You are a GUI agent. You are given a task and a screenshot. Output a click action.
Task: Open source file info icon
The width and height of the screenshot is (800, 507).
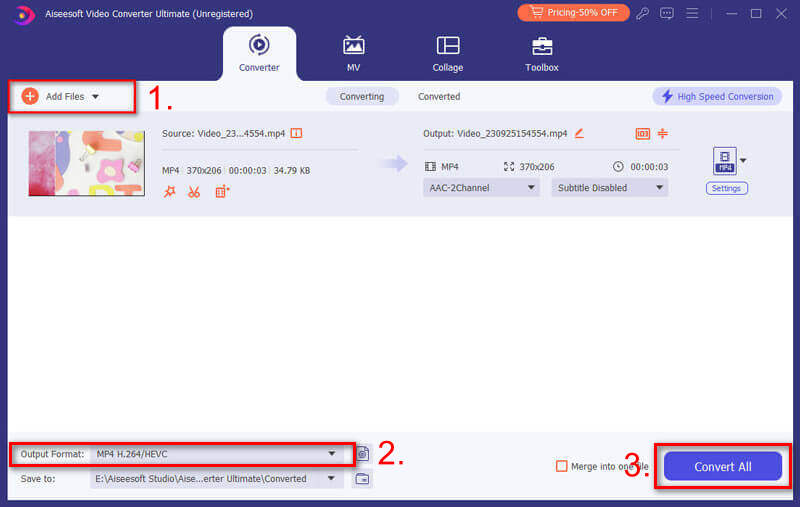296,133
